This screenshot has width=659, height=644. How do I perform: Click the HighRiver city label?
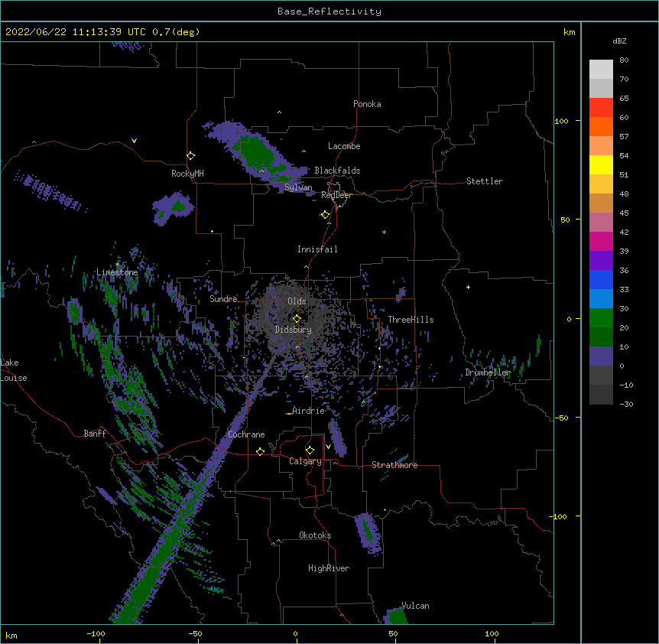coord(329,568)
